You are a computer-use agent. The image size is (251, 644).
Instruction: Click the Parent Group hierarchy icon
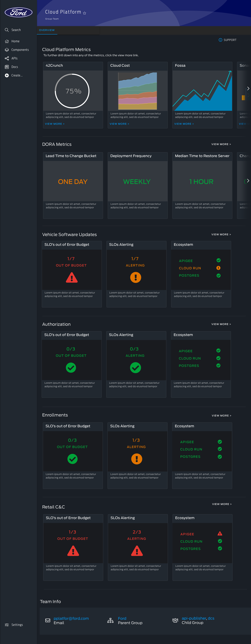(110, 620)
